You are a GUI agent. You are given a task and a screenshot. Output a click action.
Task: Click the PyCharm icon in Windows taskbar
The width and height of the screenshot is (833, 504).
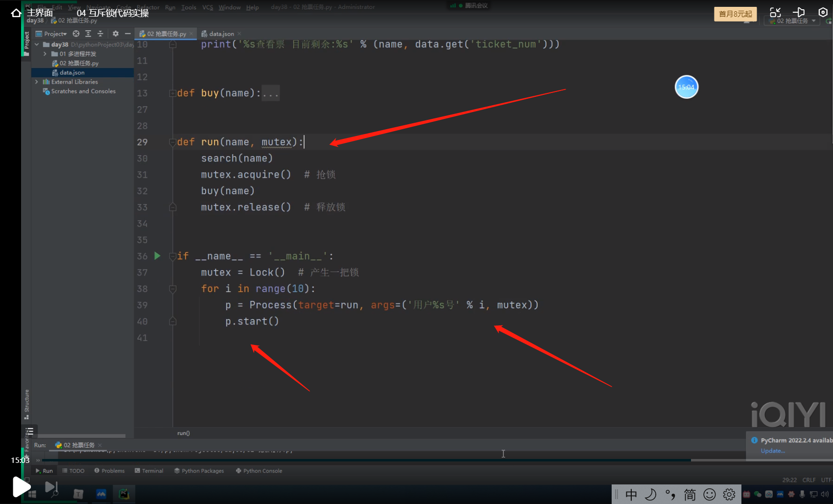click(x=124, y=494)
